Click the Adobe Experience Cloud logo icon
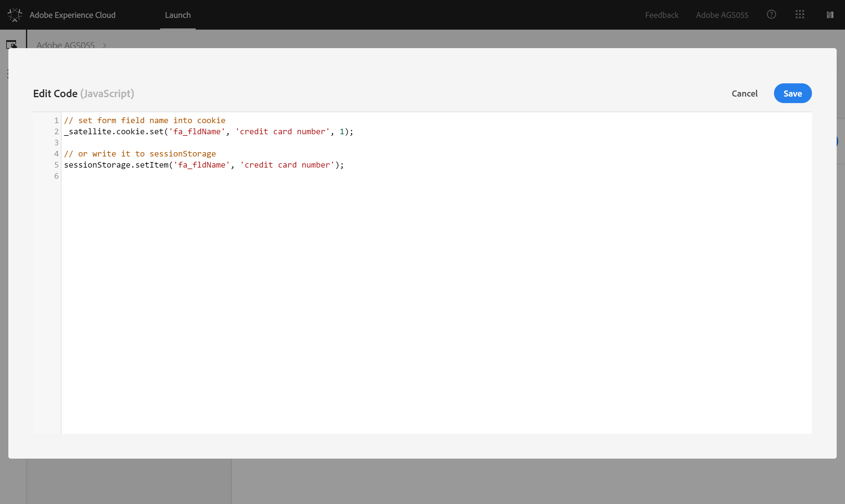 click(15, 15)
